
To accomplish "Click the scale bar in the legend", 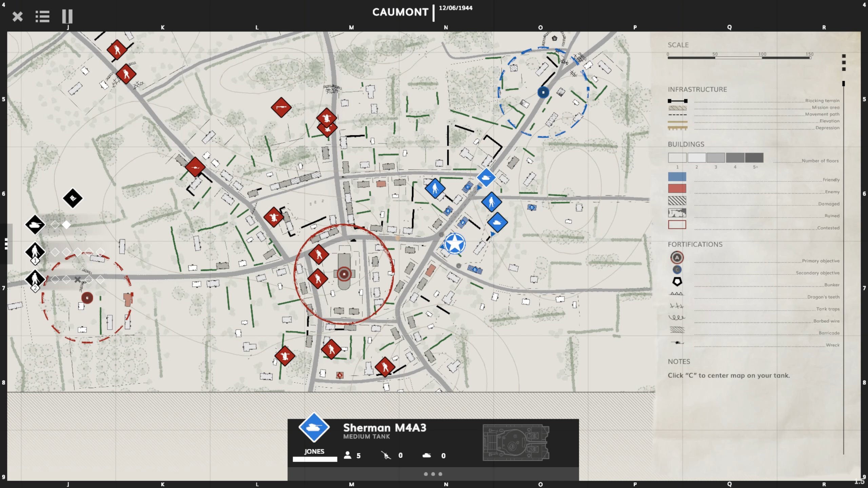I will click(739, 58).
